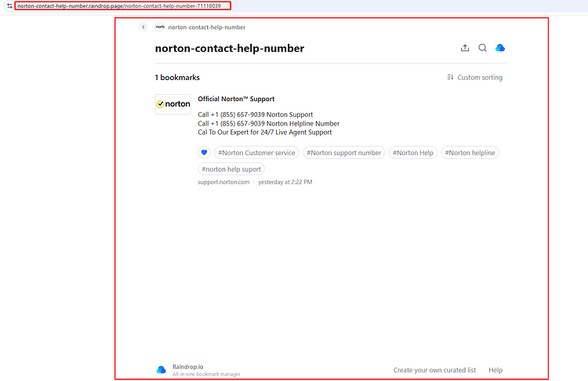Select the #Norton support number tag

[343, 153]
